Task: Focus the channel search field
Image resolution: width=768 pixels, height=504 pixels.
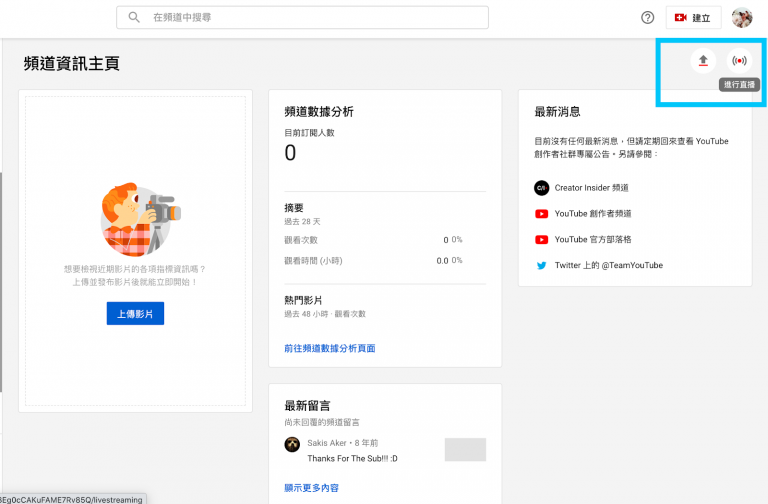Action: pyautogui.click(x=302, y=17)
